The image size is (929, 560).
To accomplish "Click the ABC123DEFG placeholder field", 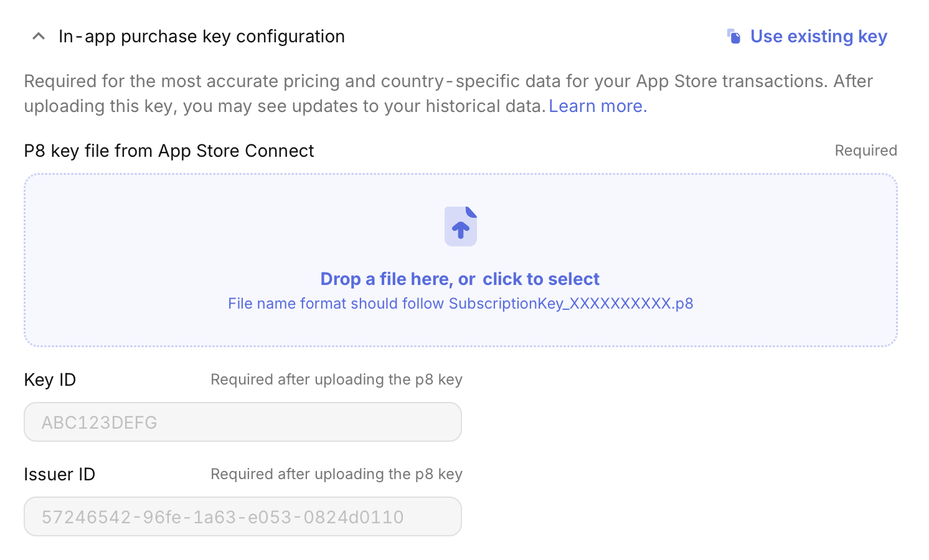I will point(242,422).
